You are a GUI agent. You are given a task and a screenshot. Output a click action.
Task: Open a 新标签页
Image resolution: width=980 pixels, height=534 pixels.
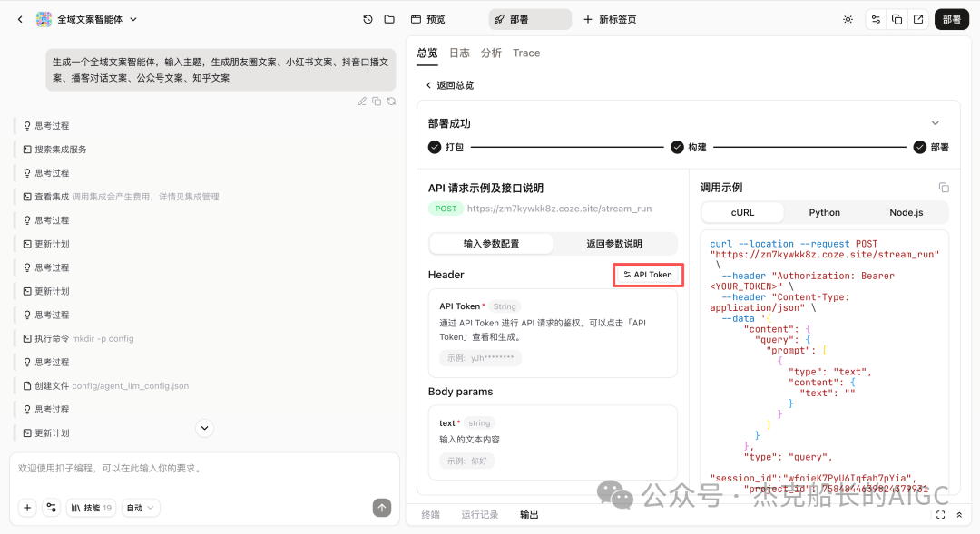tap(610, 19)
